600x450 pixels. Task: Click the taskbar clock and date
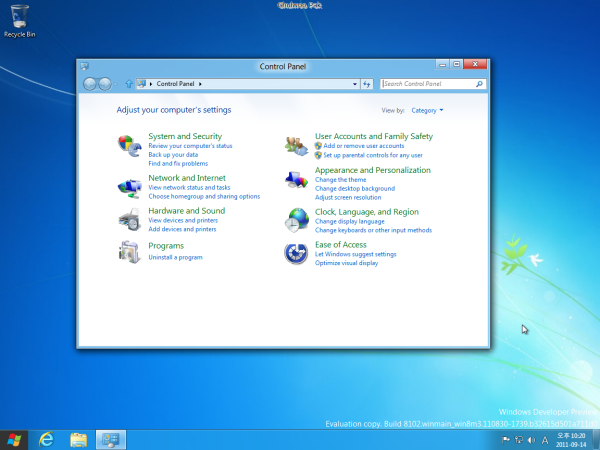point(571,440)
